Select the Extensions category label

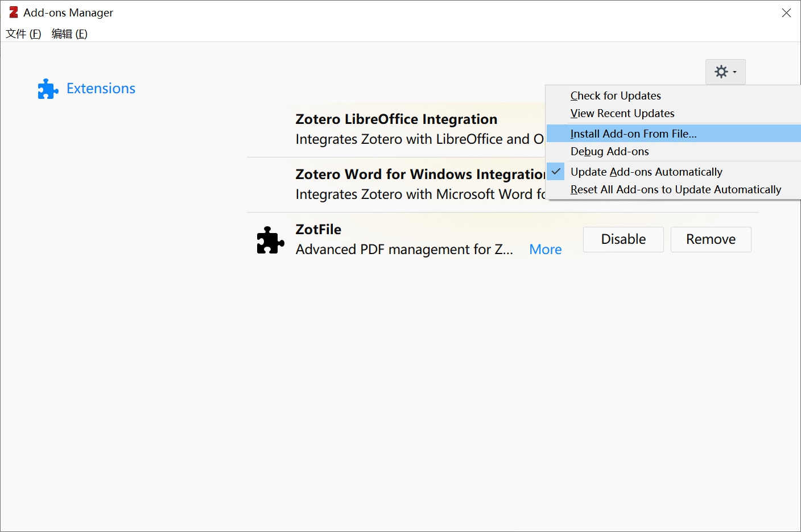click(x=101, y=89)
